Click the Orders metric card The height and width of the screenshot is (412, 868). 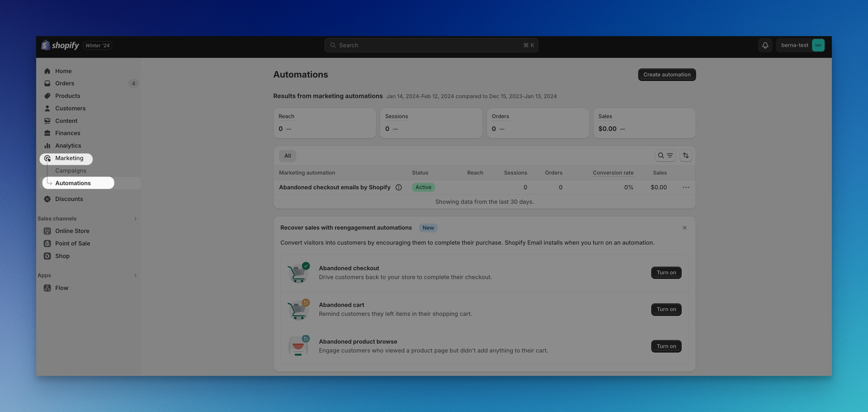click(x=538, y=123)
